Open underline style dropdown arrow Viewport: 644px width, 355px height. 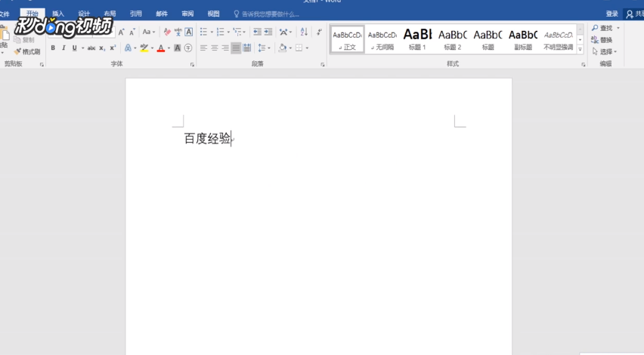[82, 48]
